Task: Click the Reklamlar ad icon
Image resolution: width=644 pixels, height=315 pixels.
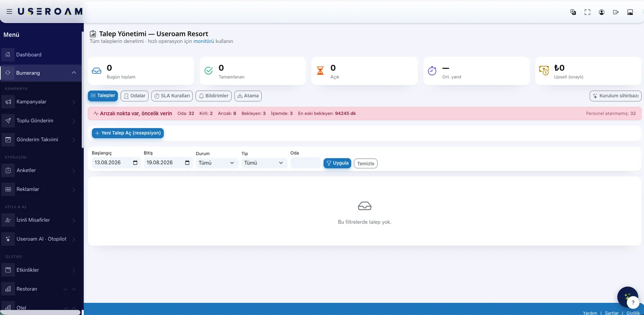Action: tap(8, 189)
